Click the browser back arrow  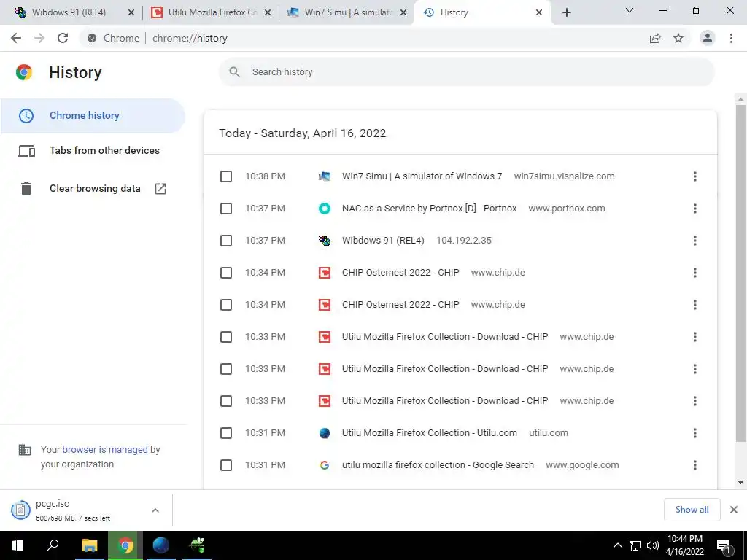click(16, 38)
